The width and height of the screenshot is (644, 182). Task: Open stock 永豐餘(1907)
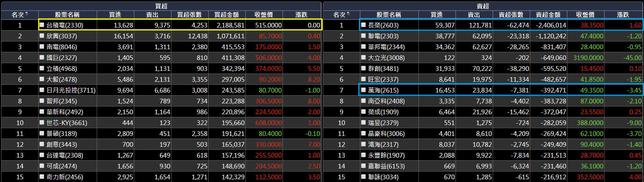pyautogui.click(x=386, y=155)
